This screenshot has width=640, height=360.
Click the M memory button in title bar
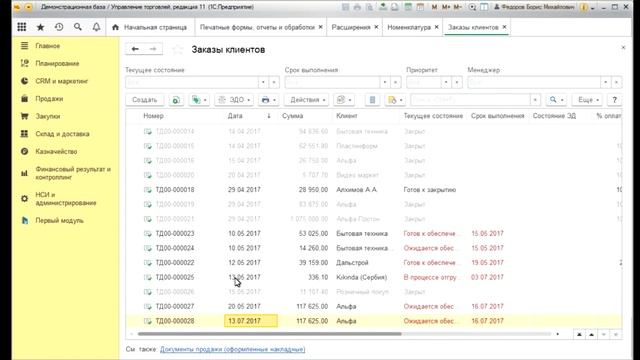click(x=434, y=7)
